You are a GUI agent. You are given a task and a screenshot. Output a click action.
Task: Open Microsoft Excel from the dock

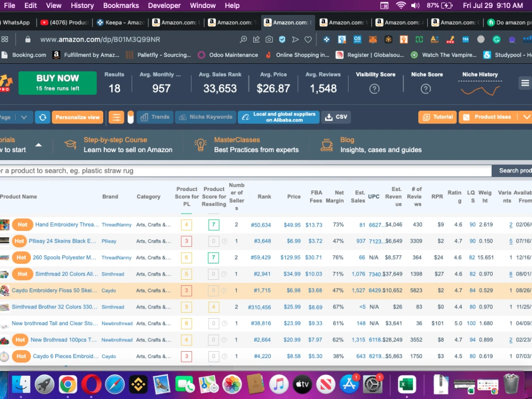[x=406, y=385]
